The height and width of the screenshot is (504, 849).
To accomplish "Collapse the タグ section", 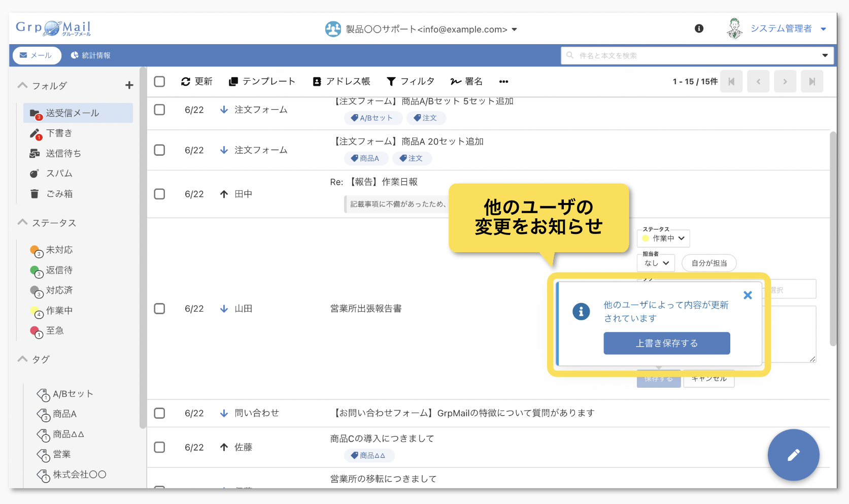I will [22, 359].
